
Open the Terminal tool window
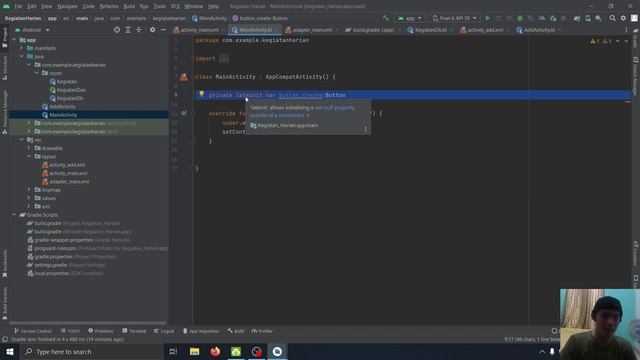point(134,331)
